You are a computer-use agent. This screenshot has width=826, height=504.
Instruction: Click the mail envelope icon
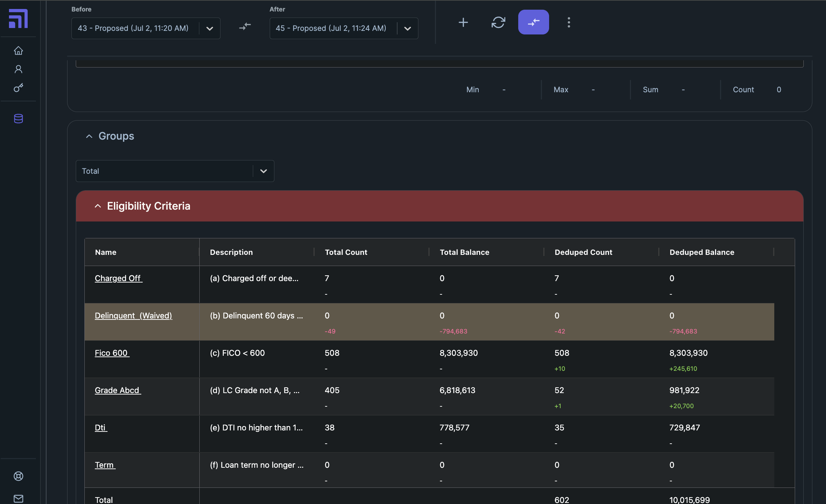click(18, 498)
